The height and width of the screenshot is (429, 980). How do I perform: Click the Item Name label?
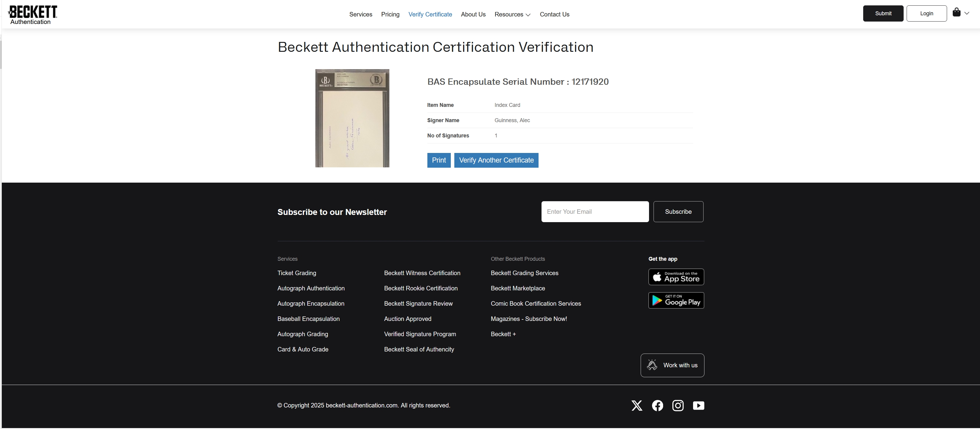(x=440, y=105)
